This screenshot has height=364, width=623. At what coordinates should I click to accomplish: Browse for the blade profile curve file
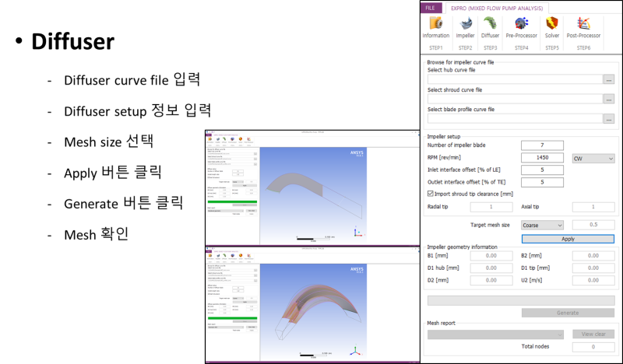tap(609, 118)
